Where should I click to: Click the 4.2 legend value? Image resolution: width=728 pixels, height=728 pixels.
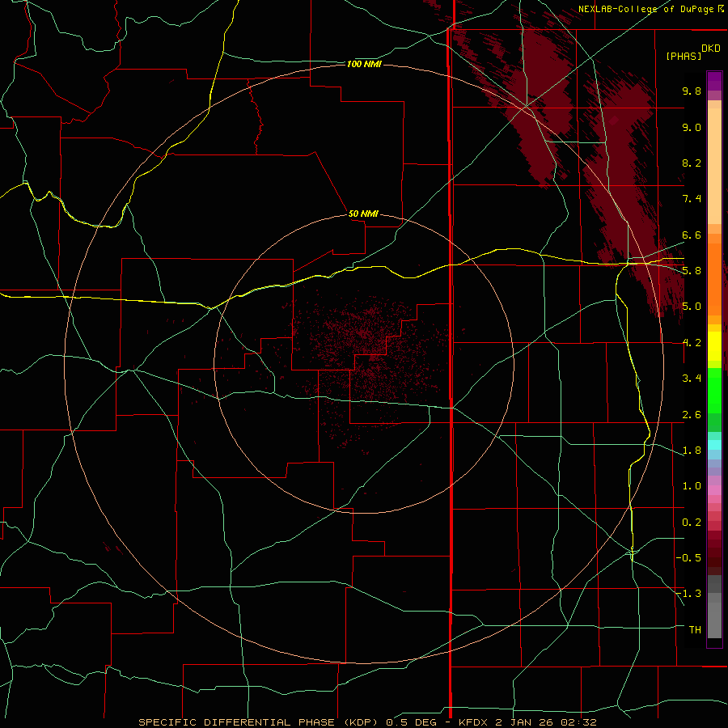[692, 343]
